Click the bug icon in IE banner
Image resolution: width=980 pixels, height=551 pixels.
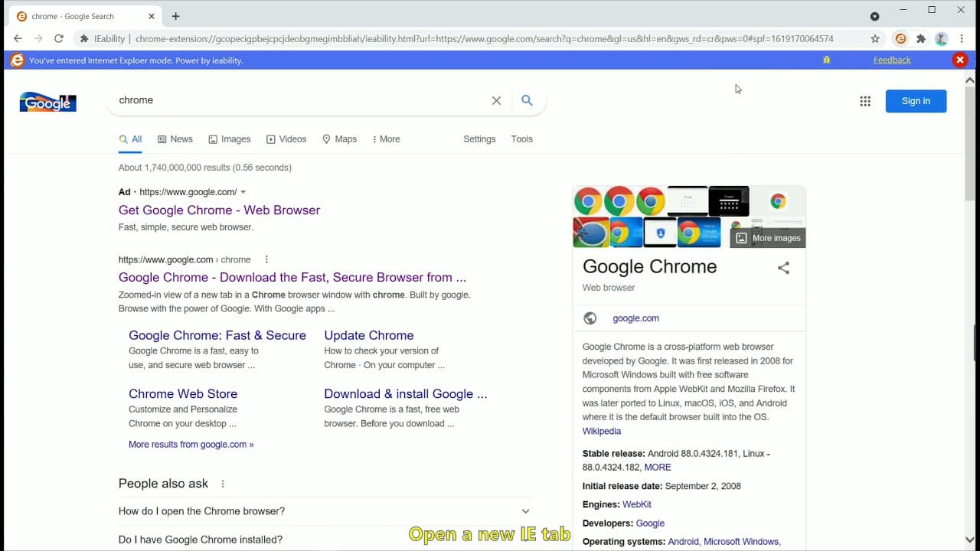(x=826, y=60)
